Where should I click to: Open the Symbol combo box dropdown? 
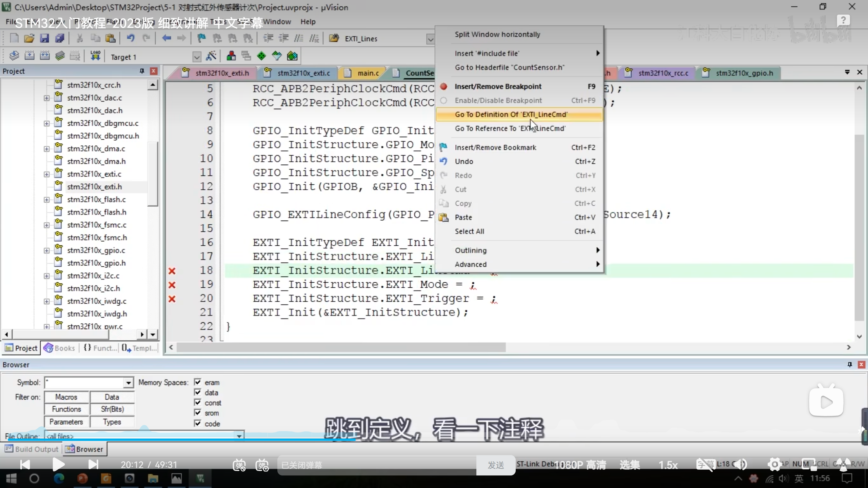[x=128, y=383]
